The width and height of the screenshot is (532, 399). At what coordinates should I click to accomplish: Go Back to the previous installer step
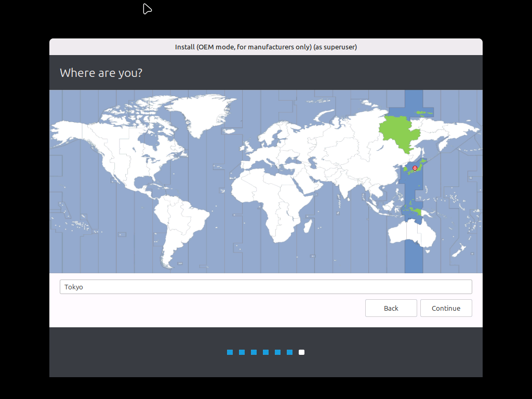point(391,308)
